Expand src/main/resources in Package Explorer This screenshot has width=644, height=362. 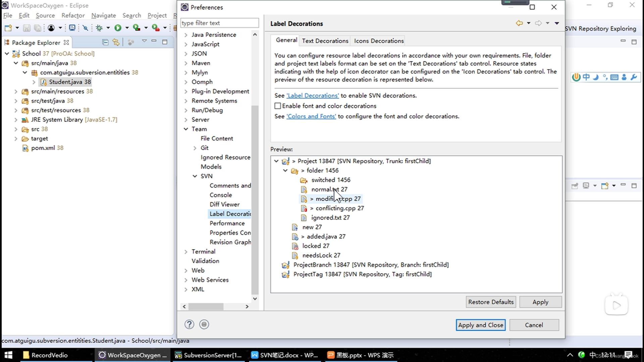(x=16, y=91)
